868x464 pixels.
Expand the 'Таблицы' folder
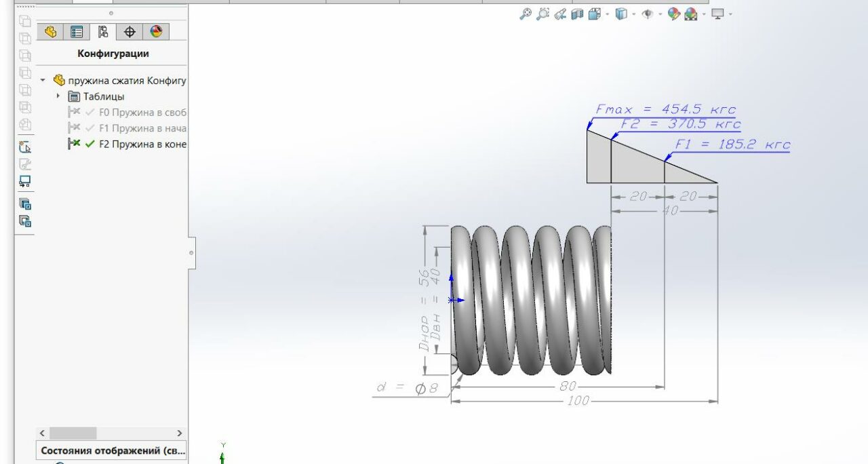(58, 96)
